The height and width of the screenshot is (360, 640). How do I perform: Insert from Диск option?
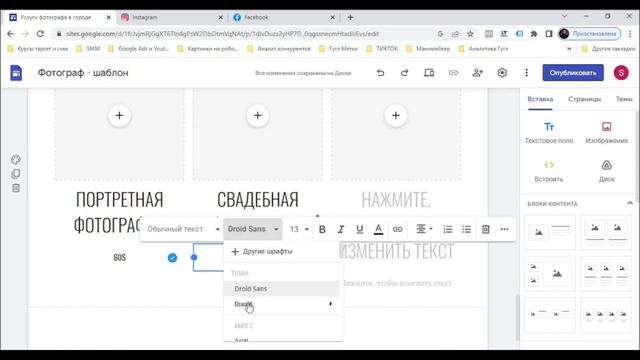coord(607,171)
